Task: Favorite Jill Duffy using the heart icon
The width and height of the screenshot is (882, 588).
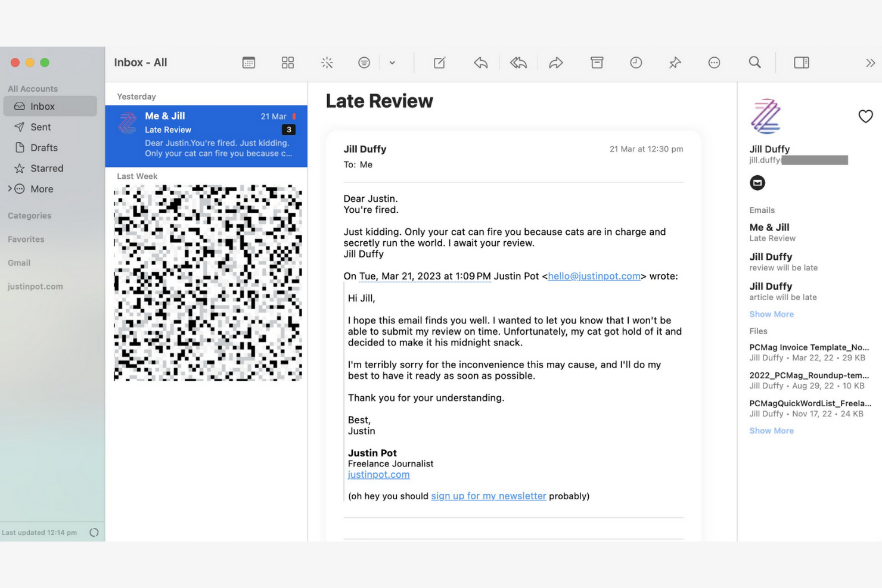Action: (865, 116)
